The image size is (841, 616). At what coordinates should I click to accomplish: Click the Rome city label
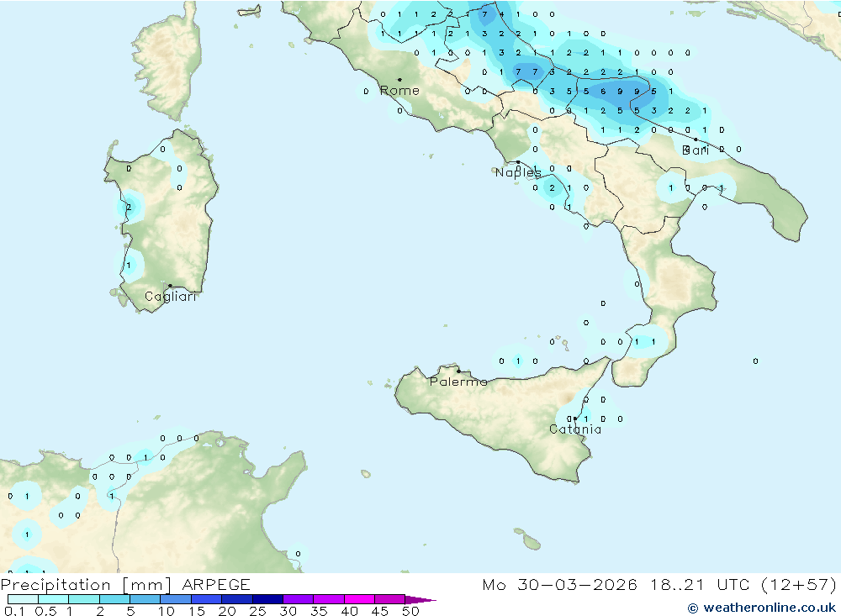399,91
